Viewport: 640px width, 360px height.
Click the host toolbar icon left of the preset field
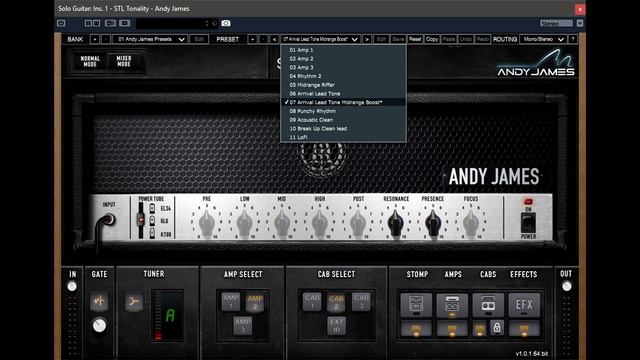click(x=124, y=23)
